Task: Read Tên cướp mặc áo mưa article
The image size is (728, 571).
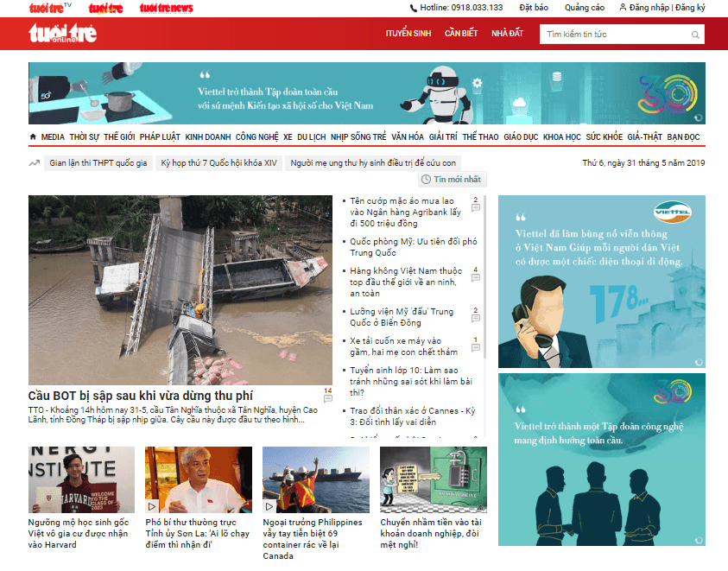Action: pyautogui.click(x=405, y=213)
